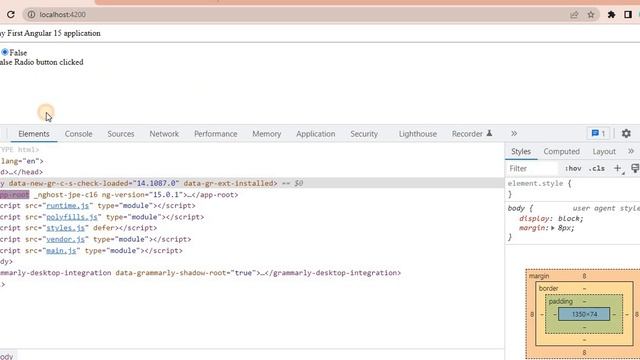Click the body breadcrumb at bottom
Image resolution: width=640 pixels, height=360 pixels.
click(x=7, y=356)
